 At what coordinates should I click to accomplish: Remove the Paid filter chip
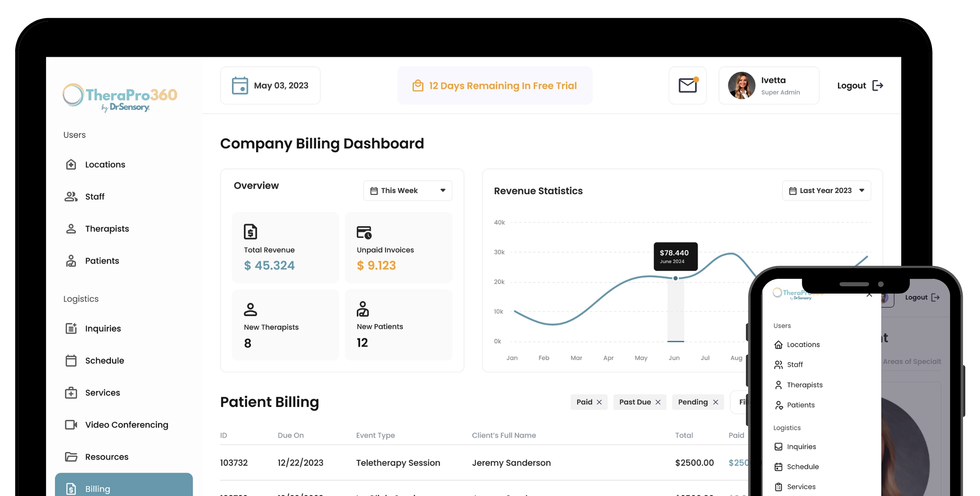pos(599,402)
